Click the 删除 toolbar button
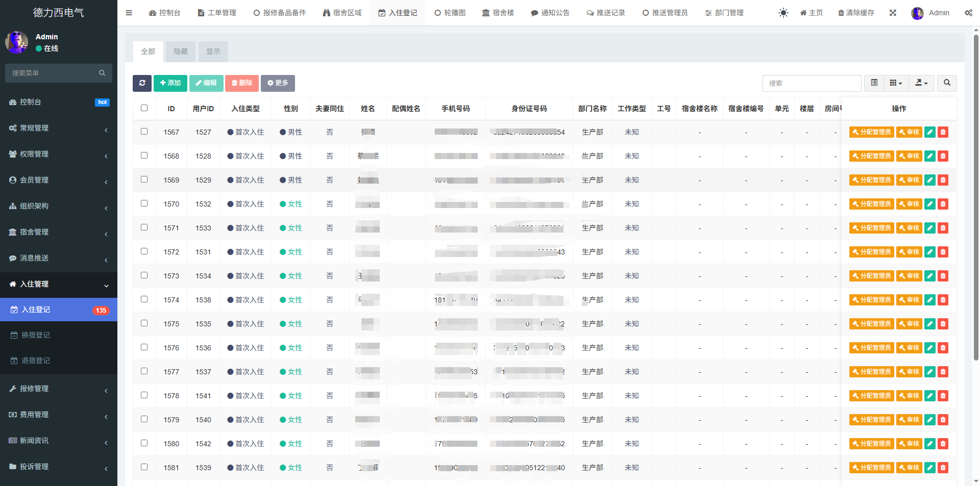Screen dimensions: 980x486 (x=242, y=83)
